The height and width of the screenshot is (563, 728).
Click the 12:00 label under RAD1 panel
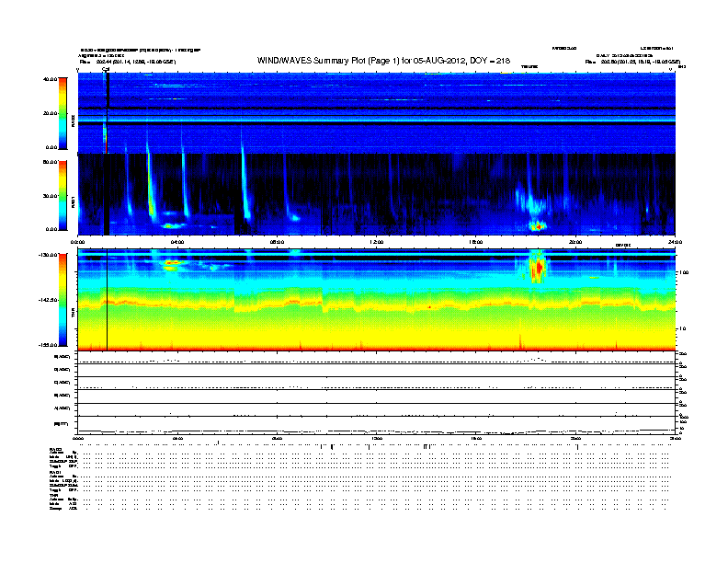click(x=376, y=242)
